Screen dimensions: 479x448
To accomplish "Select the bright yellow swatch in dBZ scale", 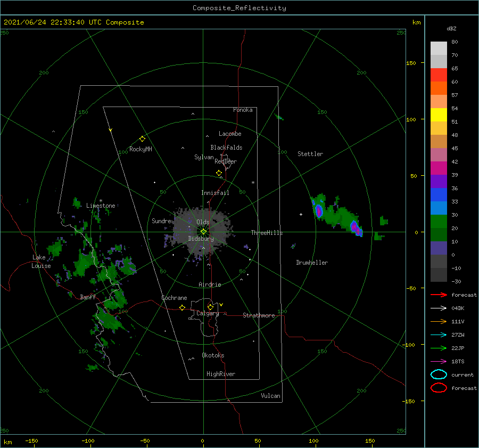I will point(439,115).
